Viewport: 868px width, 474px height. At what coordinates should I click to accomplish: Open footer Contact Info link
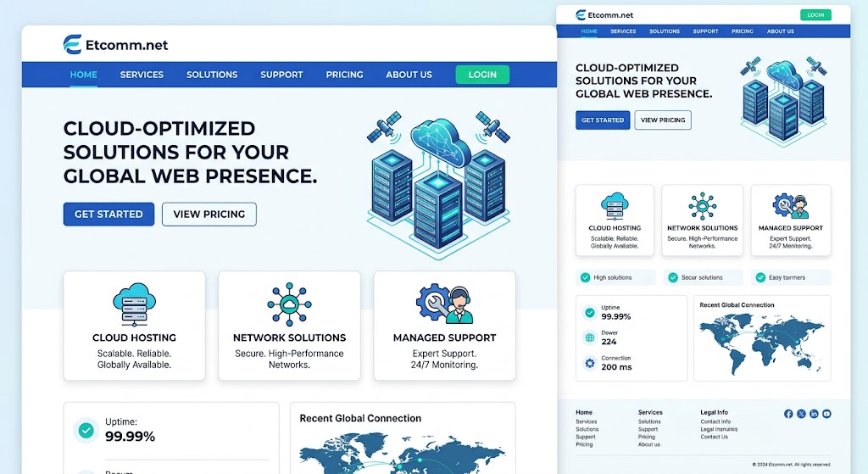pos(715,421)
